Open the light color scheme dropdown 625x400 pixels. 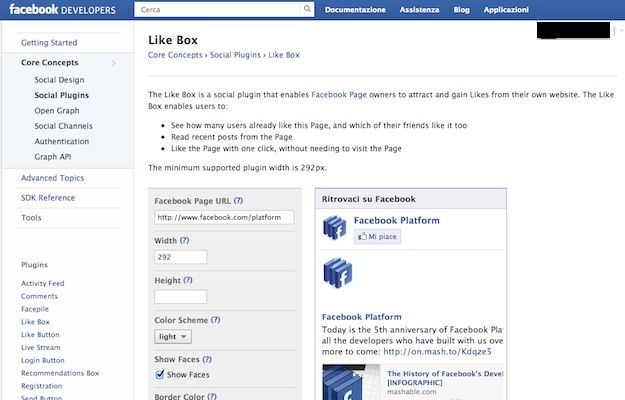click(x=173, y=337)
